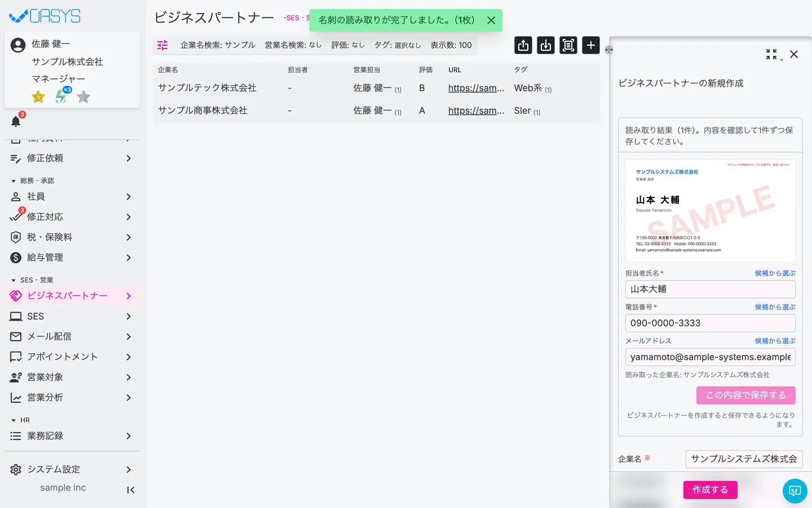Image resolution: width=812 pixels, height=508 pixels.
Task: Choose candidate for 電話番号
Action: [x=775, y=307]
